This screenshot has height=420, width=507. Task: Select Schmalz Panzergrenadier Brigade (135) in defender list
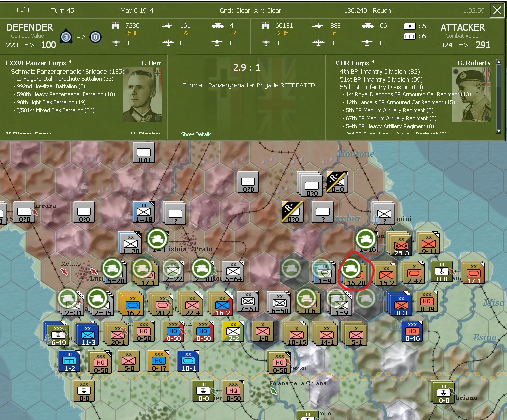[68, 71]
